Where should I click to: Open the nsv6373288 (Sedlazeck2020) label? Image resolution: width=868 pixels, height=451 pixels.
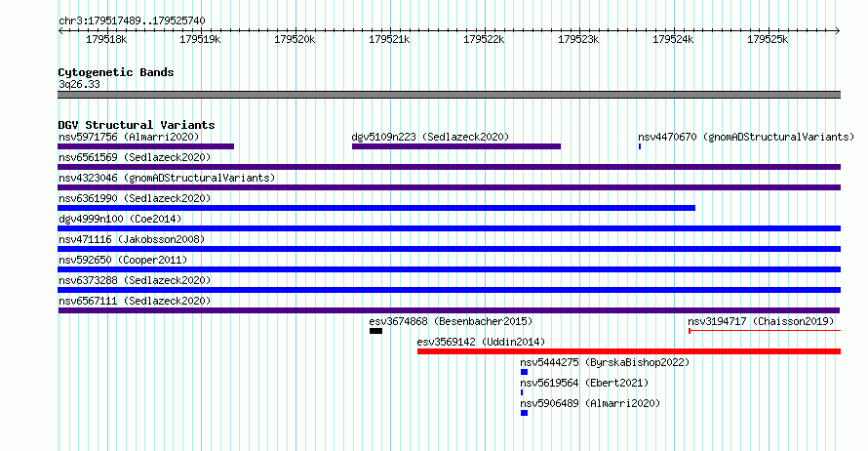click(135, 280)
